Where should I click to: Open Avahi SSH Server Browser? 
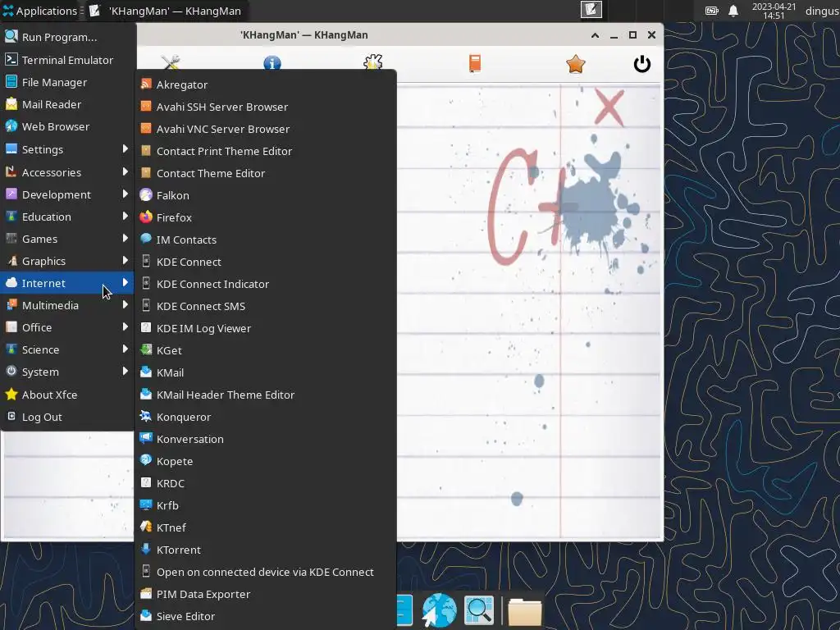[x=266, y=107]
